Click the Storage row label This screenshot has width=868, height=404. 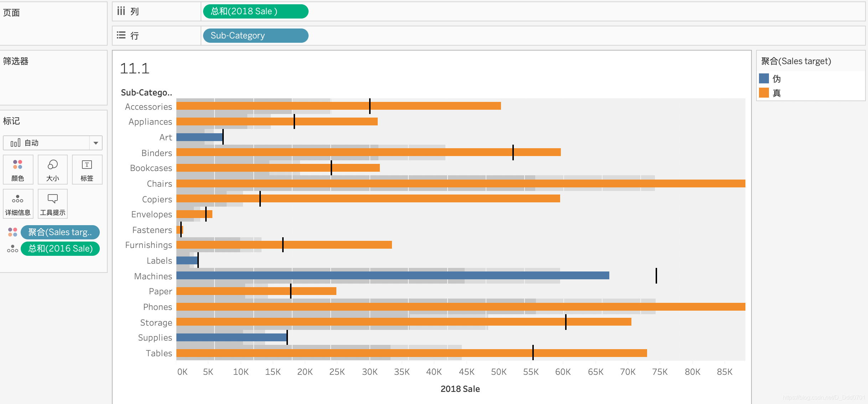[x=156, y=323]
